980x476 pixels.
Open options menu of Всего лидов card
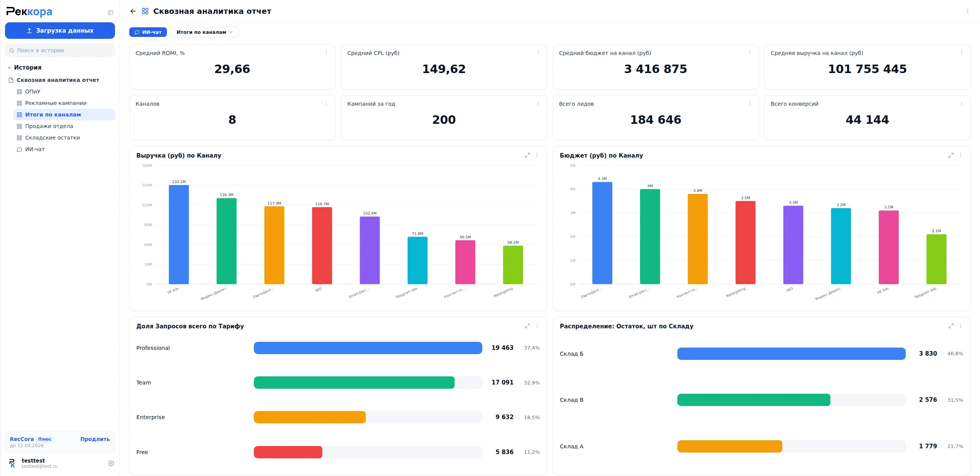pos(750,103)
